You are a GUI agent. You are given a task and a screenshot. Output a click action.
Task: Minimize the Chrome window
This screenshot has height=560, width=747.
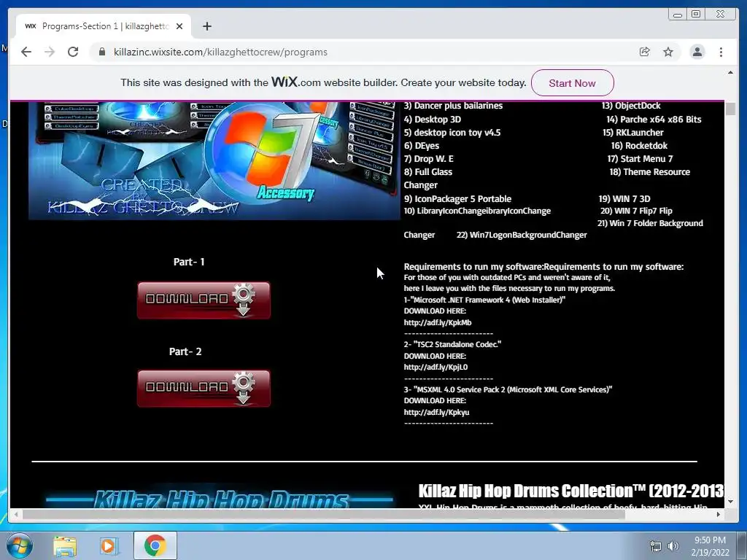pyautogui.click(x=678, y=15)
